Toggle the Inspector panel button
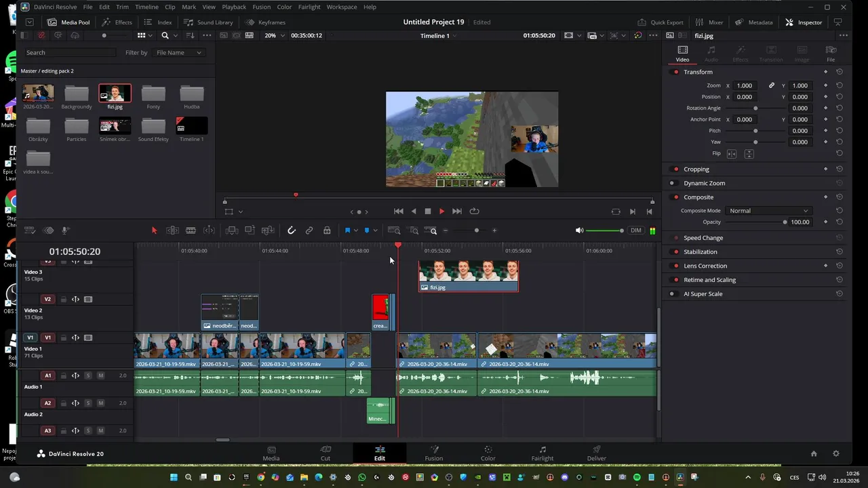 click(x=804, y=22)
